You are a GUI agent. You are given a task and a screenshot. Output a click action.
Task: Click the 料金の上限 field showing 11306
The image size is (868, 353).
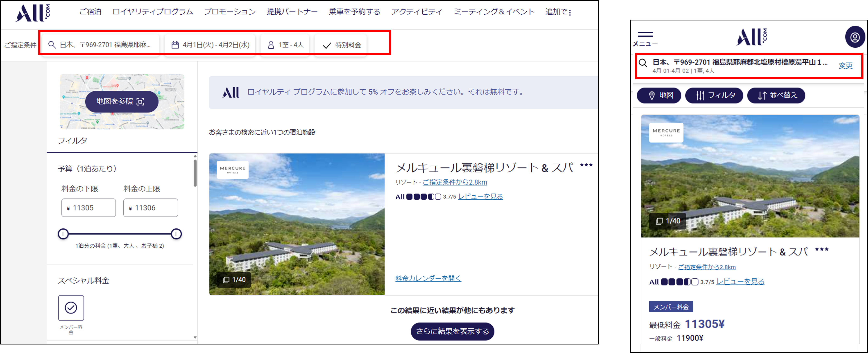click(151, 207)
